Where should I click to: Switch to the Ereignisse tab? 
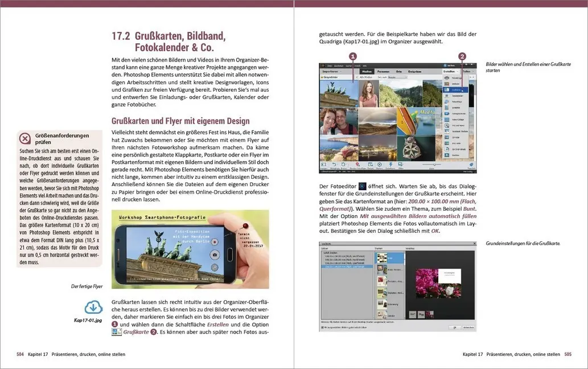pos(415,72)
